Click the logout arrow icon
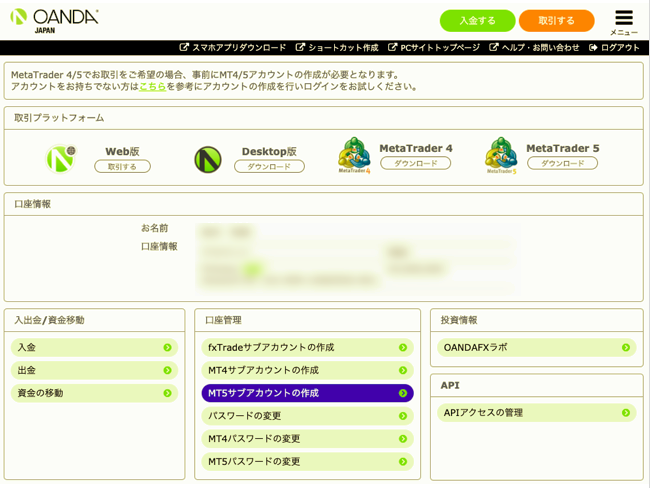 [593, 48]
